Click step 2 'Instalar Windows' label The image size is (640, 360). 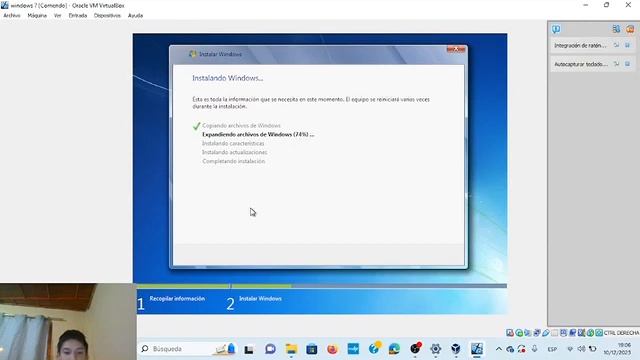click(x=260, y=299)
